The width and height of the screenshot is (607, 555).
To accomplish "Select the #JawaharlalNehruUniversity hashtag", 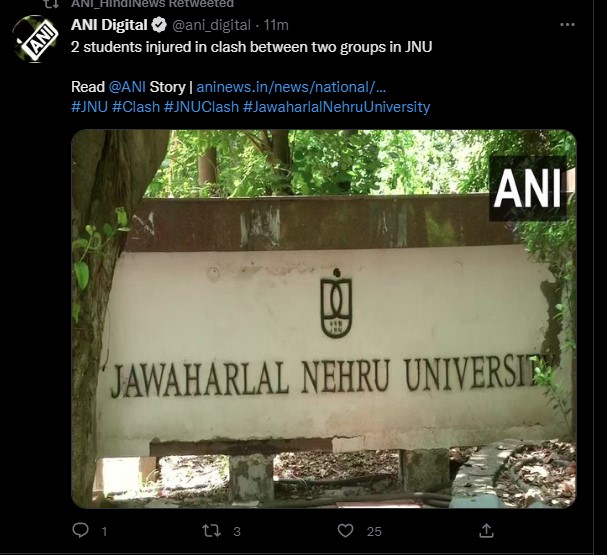I will click(336, 107).
